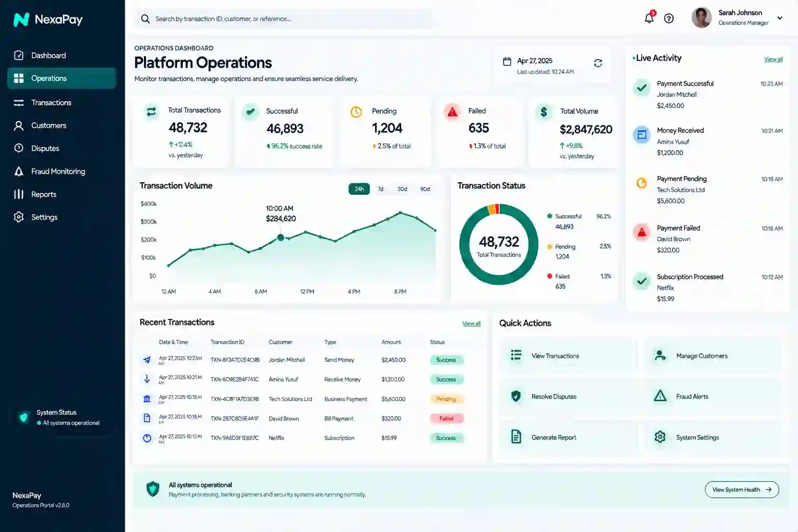Click the Netflix customer name in transactions table
Image resolution: width=798 pixels, height=532 pixels.
click(276, 438)
